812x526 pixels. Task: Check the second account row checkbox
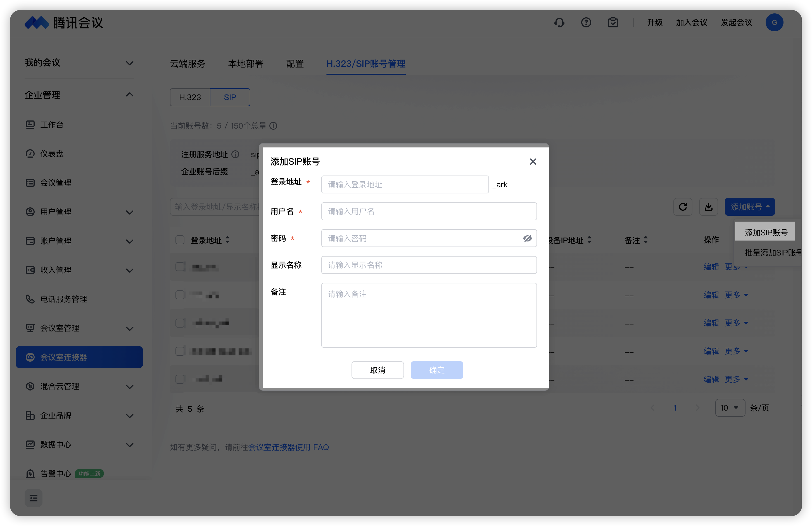pos(180,295)
